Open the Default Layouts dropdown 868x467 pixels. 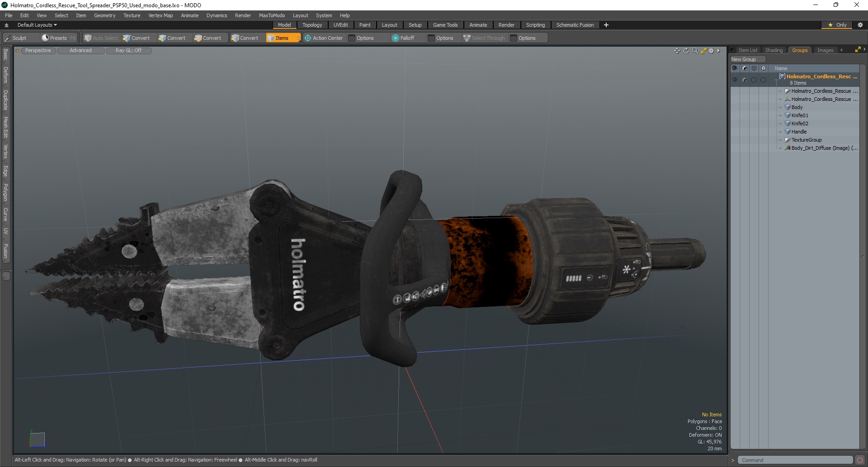click(37, 25)
